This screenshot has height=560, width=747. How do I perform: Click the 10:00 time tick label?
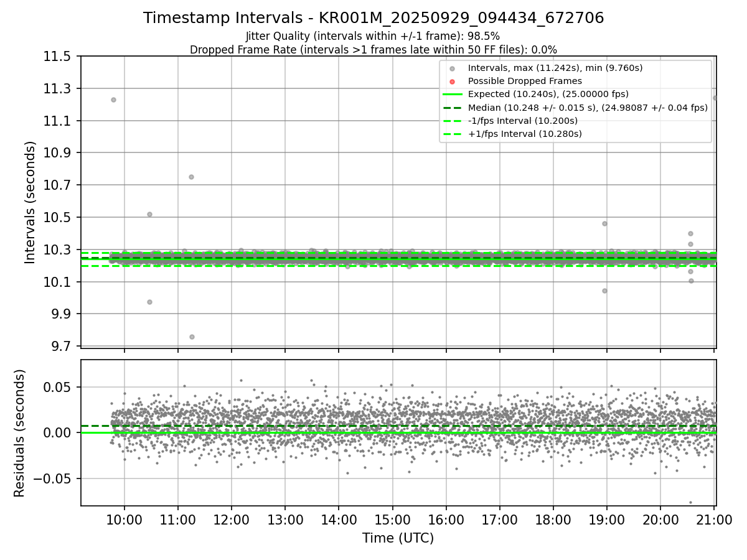[x=125, y=519]
